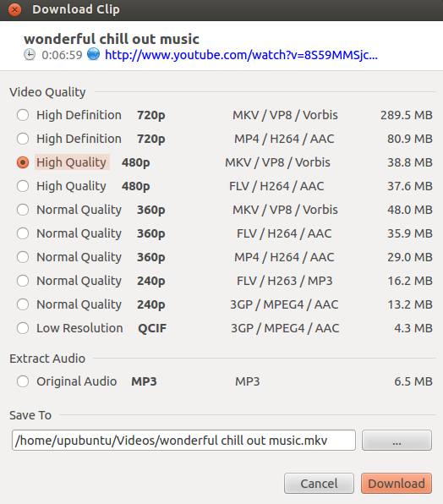Choose Normal Quality 360p FLV H264 option
The image size is (443, 504).
click(x=23, y=233)
